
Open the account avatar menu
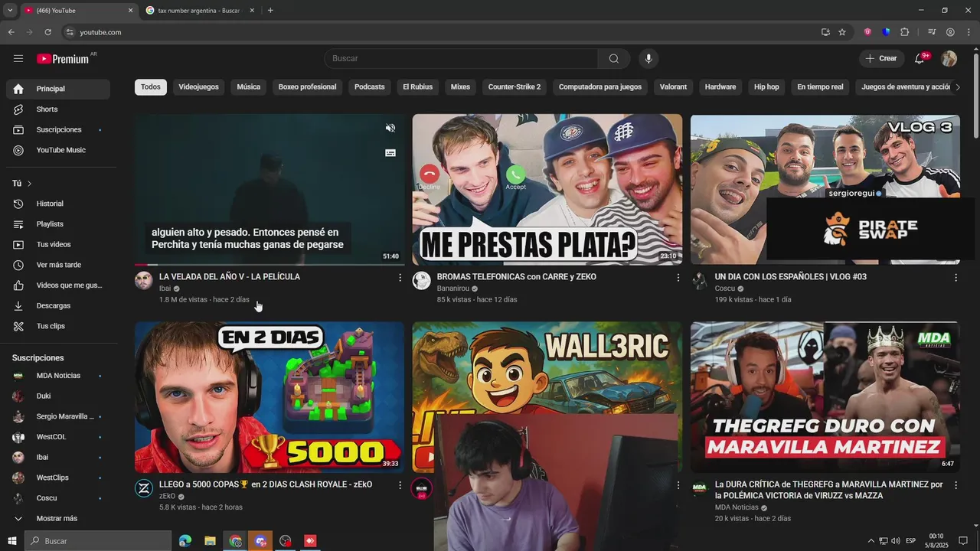(x=949, y=58)
